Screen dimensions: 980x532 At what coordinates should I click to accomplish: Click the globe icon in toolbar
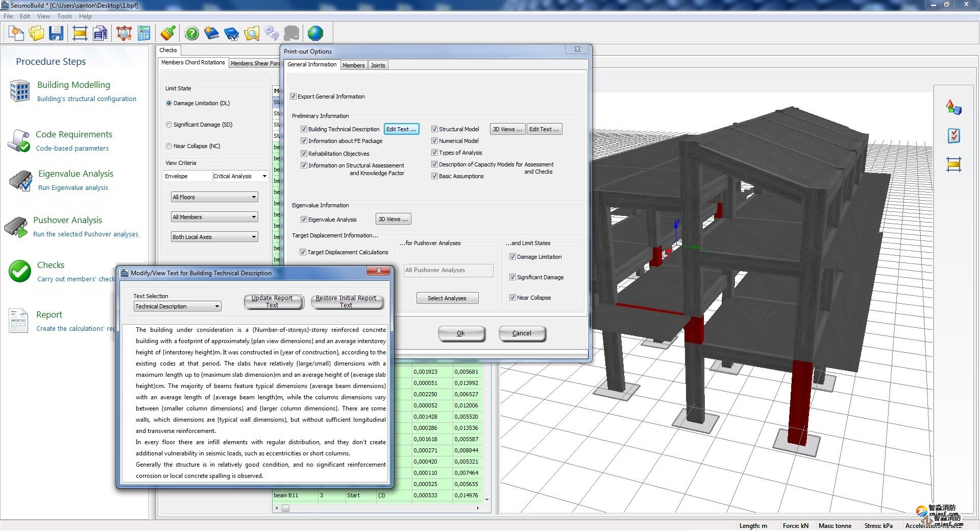pyautogui.click(x=315, y=34)
